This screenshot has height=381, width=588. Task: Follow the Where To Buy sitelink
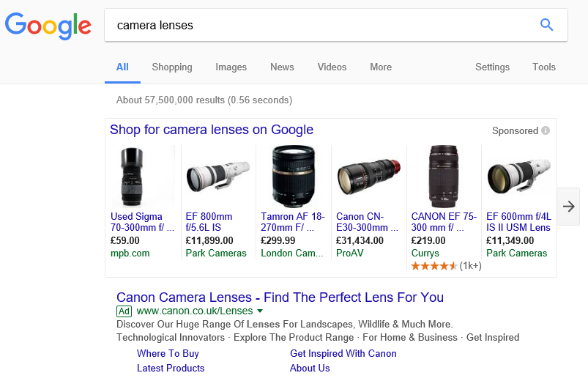(168, 353)
